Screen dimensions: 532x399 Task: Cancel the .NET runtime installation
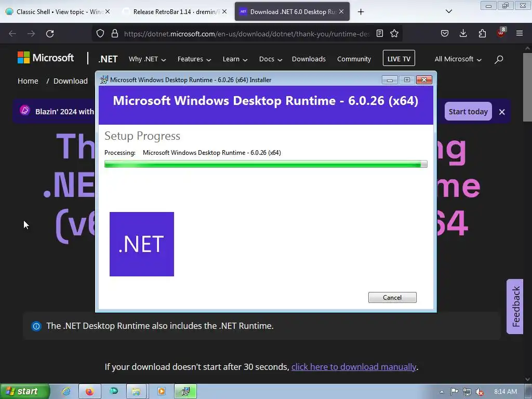[x=392, y=298]
